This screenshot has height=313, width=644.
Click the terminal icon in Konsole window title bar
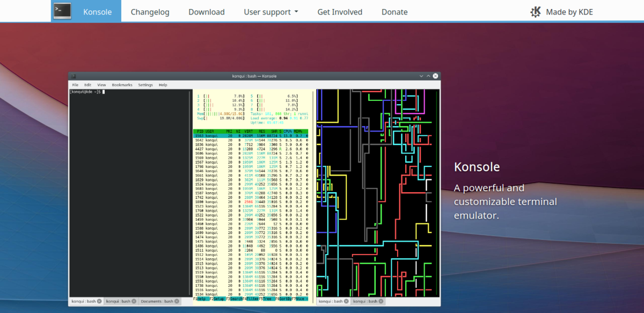point(74,76)
